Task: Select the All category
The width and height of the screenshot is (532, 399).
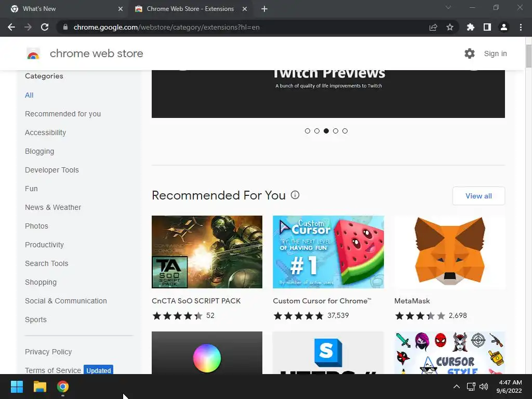Action: click(x=29, y=96)
